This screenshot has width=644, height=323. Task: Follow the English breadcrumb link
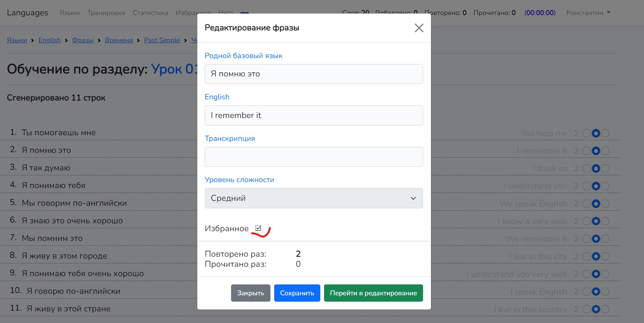(x=50, y=40)
